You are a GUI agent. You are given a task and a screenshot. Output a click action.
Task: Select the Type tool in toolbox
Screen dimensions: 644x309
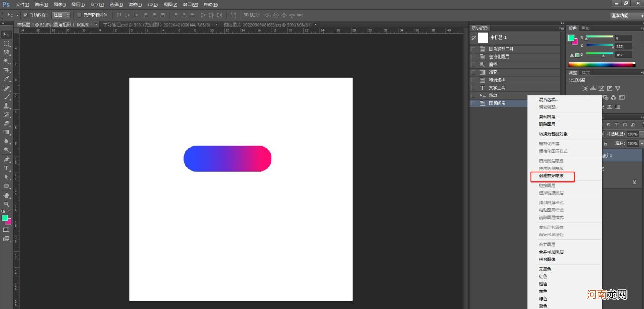pos(6,168)
